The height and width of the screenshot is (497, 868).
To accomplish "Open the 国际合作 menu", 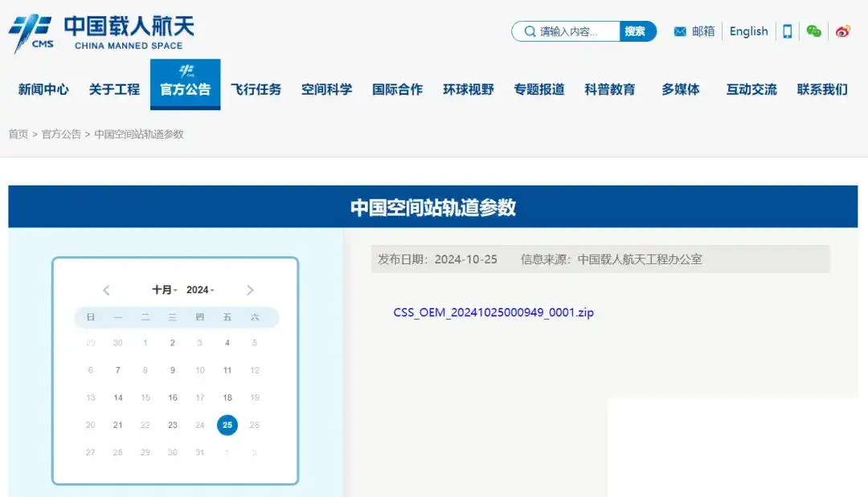I will pos(398,90).
